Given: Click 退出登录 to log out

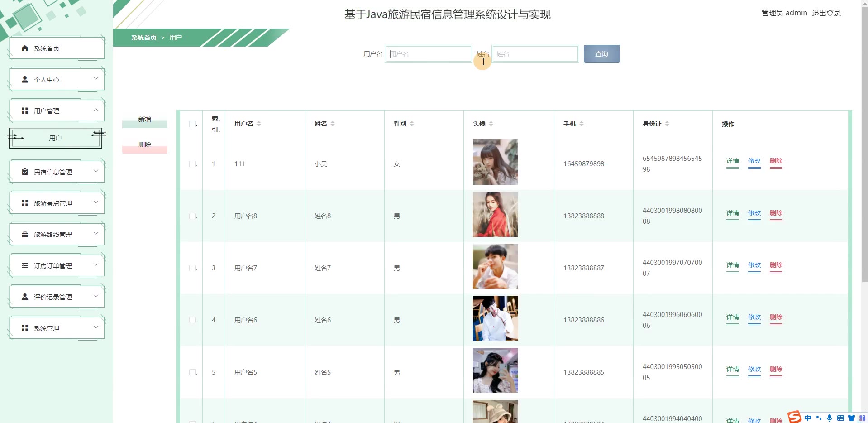Looking at the screenshot, I should coord(826,13).
